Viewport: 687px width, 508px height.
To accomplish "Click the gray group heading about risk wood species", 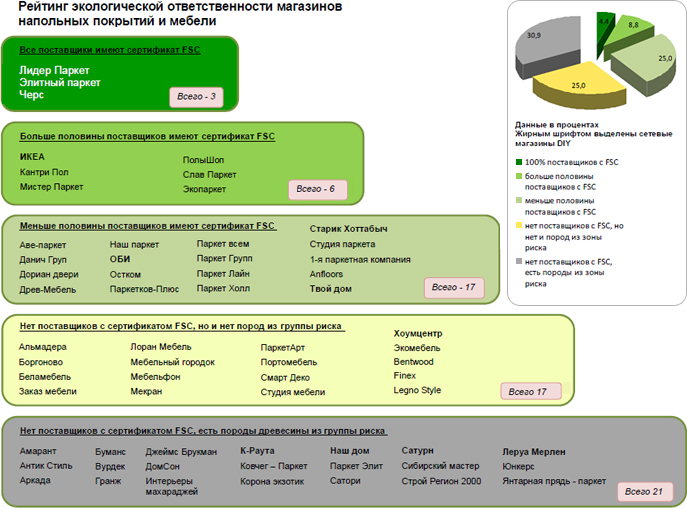I will click(203, 431).
